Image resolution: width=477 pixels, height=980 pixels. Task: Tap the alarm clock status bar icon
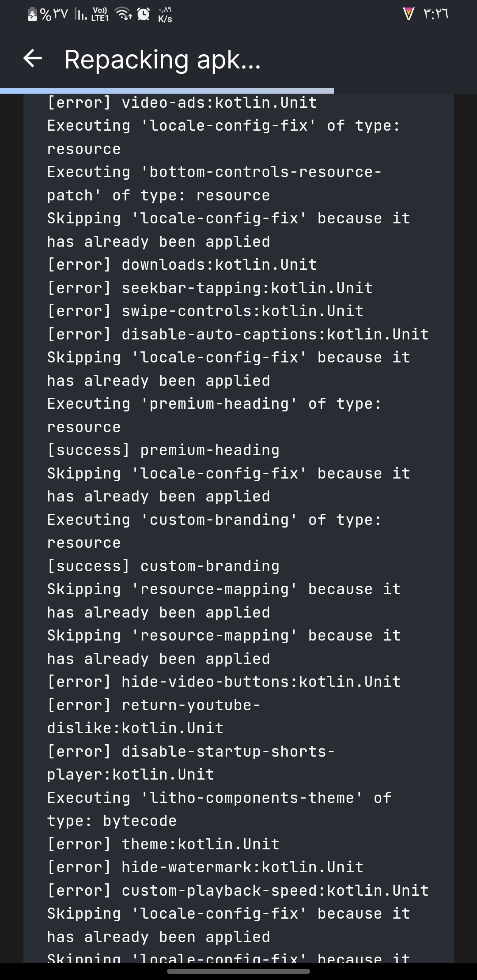point(144,15)
